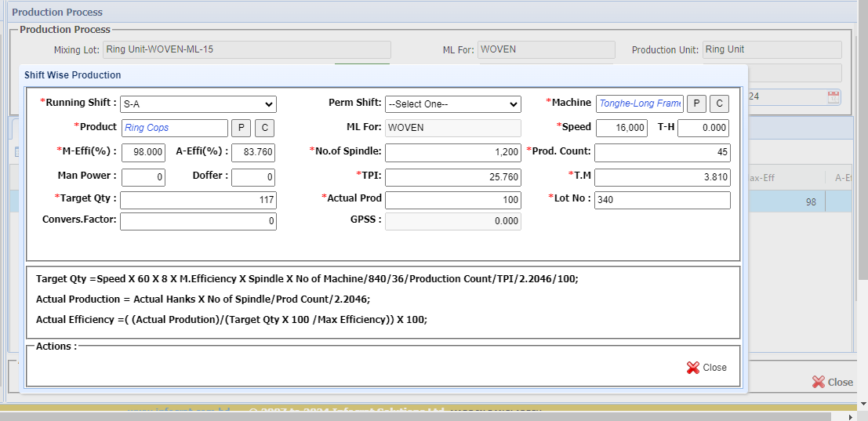The height and width of the screenshot is (421, 868).
Task: Click the GPSS field
Action: [x=453, y=221]
